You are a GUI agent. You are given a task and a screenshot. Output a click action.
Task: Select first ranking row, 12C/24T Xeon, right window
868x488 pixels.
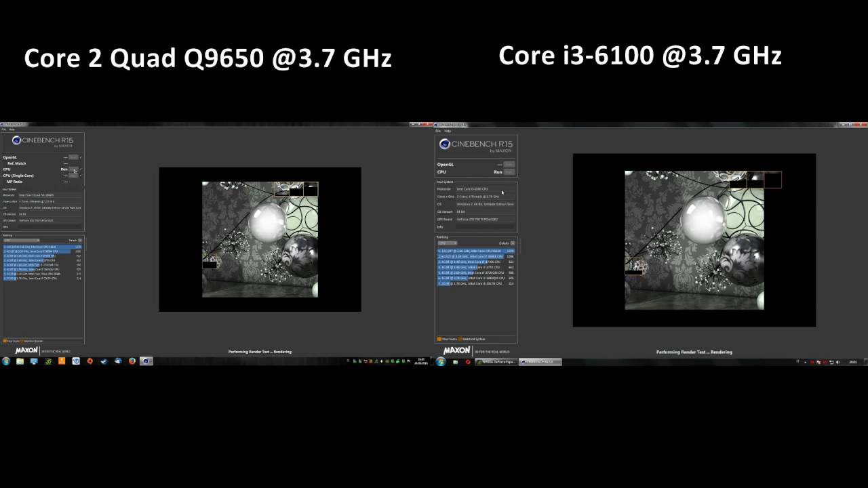point(476,251)
